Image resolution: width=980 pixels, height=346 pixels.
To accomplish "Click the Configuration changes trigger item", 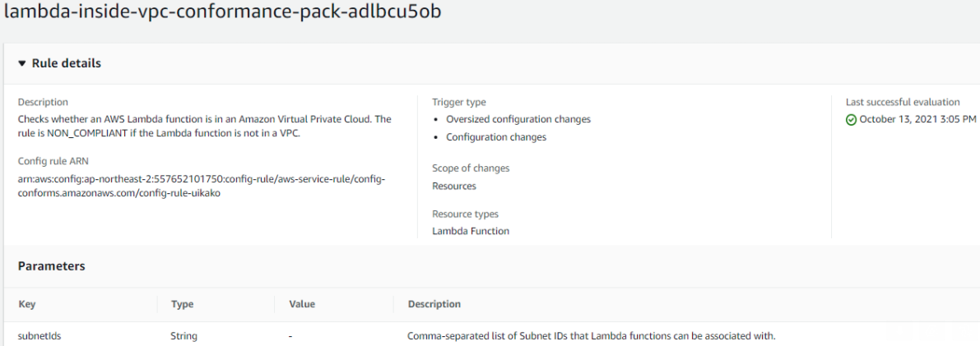I will tap(496, 137).
